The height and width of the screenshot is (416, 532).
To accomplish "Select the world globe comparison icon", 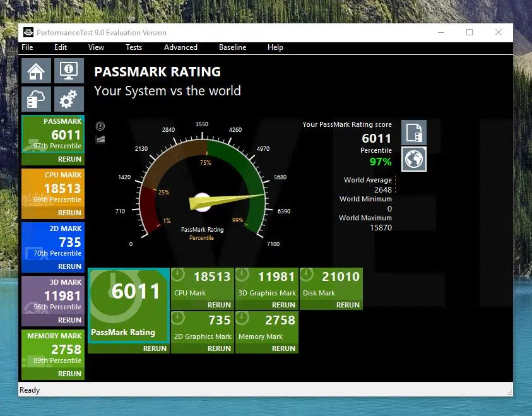I will (x=414, y=159).
